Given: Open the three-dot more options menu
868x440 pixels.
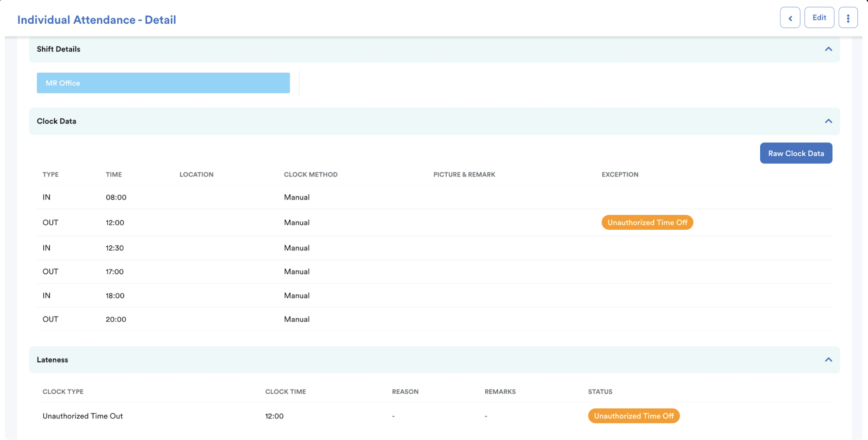Looking at the screenshot, I should click(848, 18).
